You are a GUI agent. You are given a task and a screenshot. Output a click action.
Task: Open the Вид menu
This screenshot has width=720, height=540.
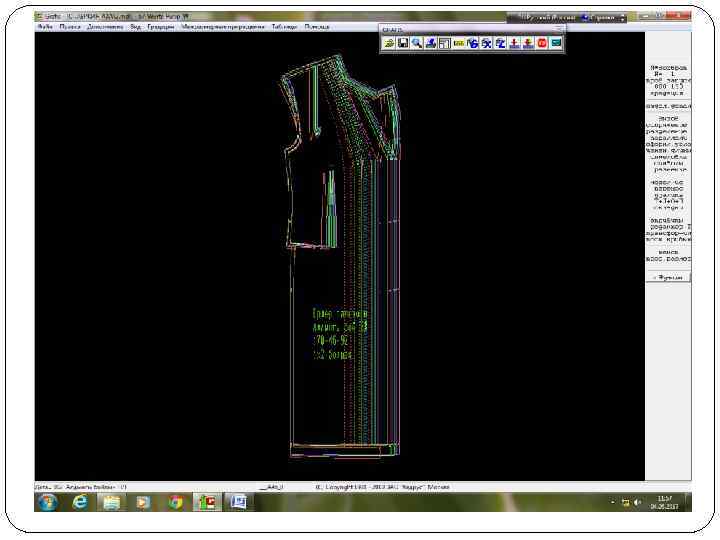(135, 27)
